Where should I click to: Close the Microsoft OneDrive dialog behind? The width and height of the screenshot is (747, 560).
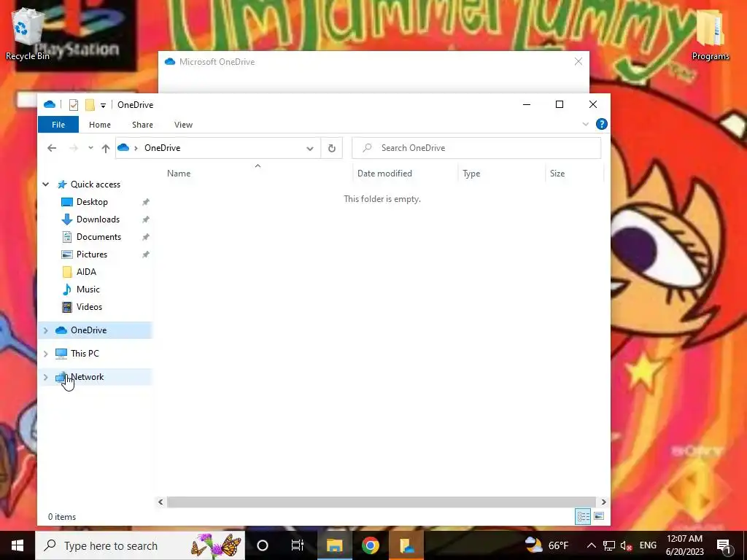coord(578,61)
